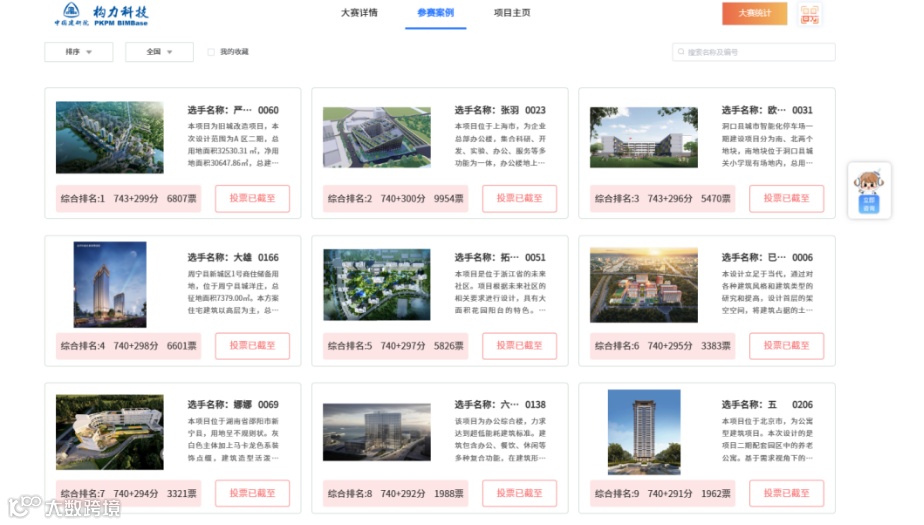Open the 全国 region dropdown
Viewport: 924px width, 525px height.
tap(159, 52)
